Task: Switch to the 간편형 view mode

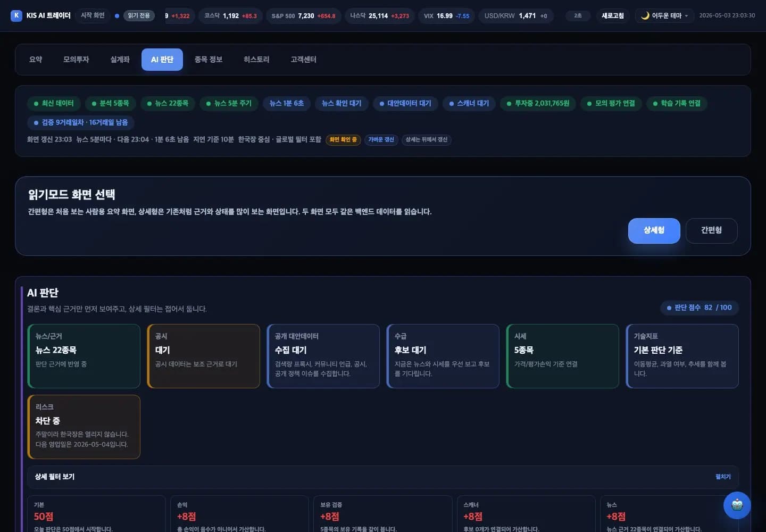Action: point(711,230)
